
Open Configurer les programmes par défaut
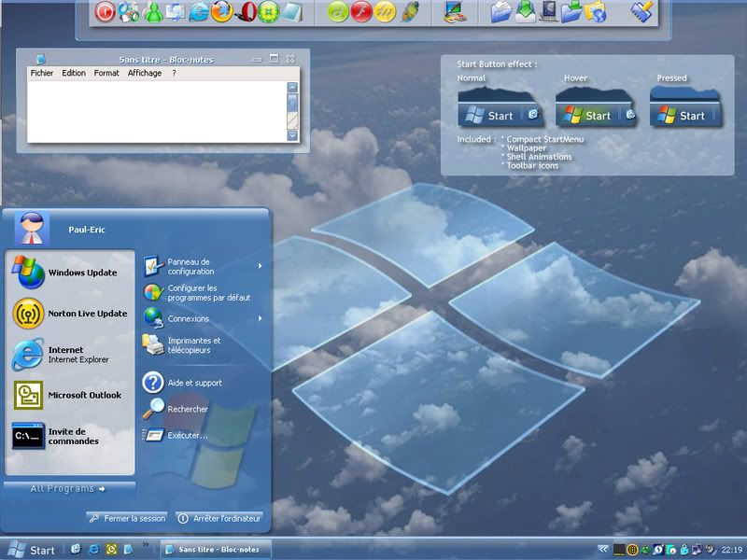(x=197, y=292)
